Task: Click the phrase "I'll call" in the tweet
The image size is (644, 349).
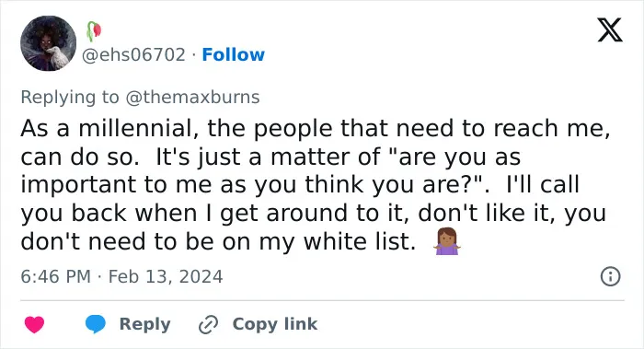Action: click(x=542, y=184)
